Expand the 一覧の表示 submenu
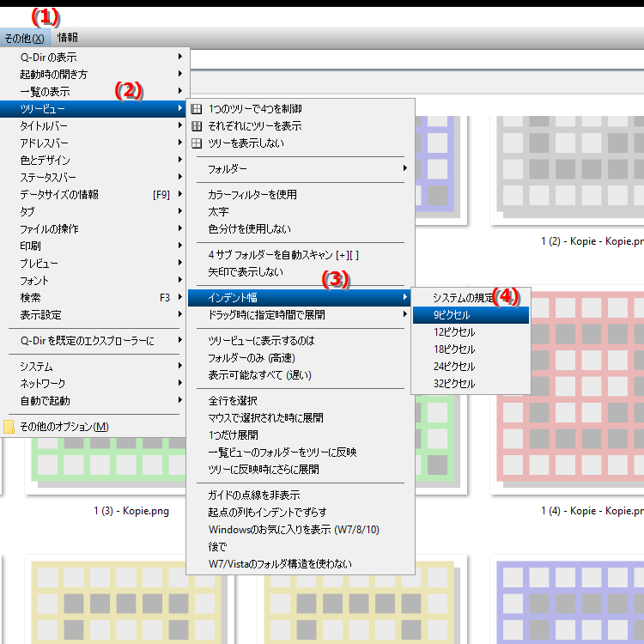644x644 pixels. click(93, 92)
